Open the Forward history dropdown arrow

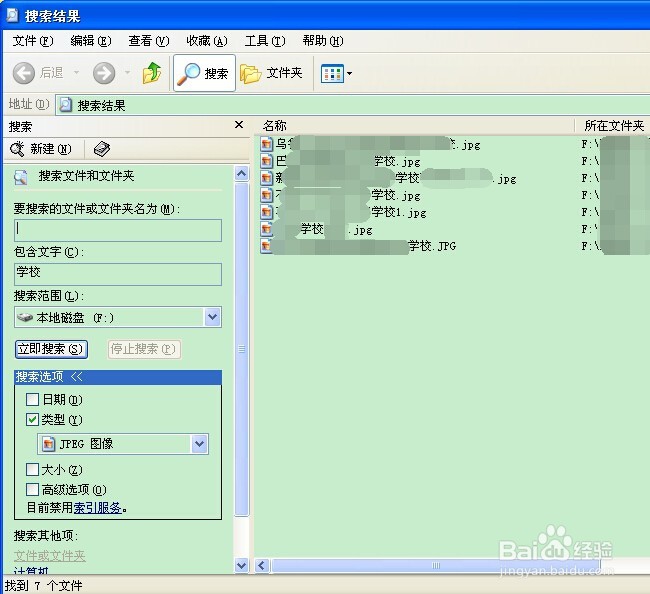128,73
